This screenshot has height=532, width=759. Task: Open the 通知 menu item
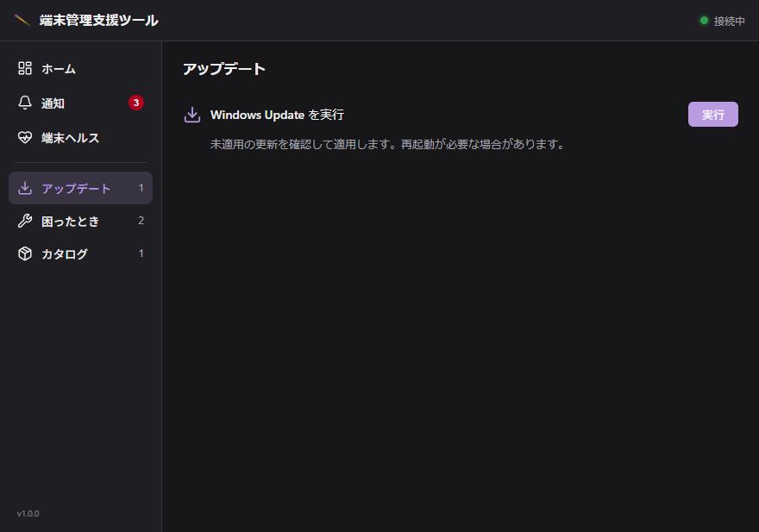[80, 103]
